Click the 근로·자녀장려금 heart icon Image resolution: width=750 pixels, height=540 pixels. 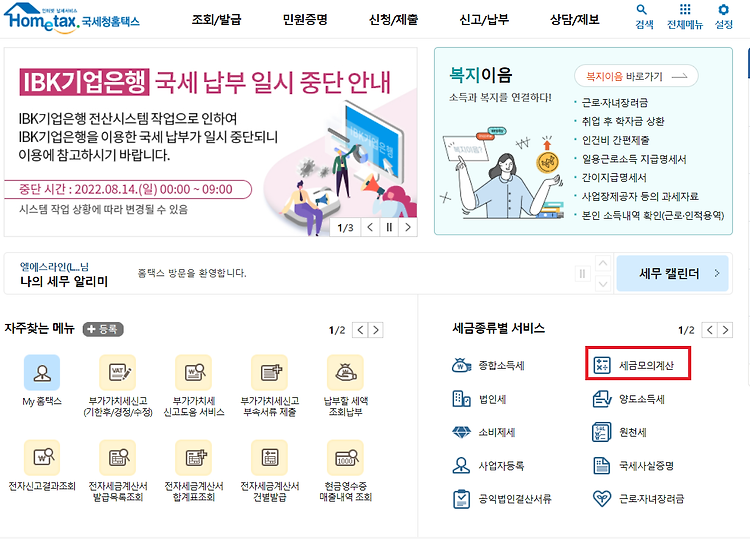coord(602,499)
